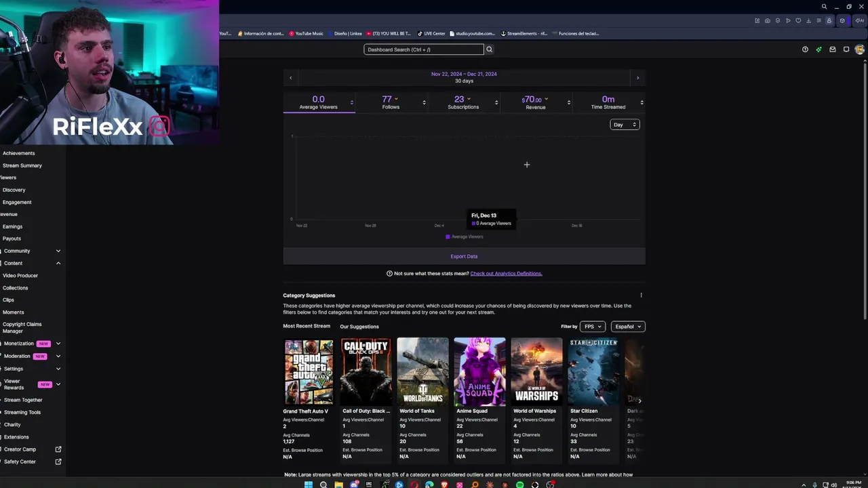Expand the Moderation sidebar section
Image resolution: width=868 pixels, height=488 pixels.
(58, 356)
